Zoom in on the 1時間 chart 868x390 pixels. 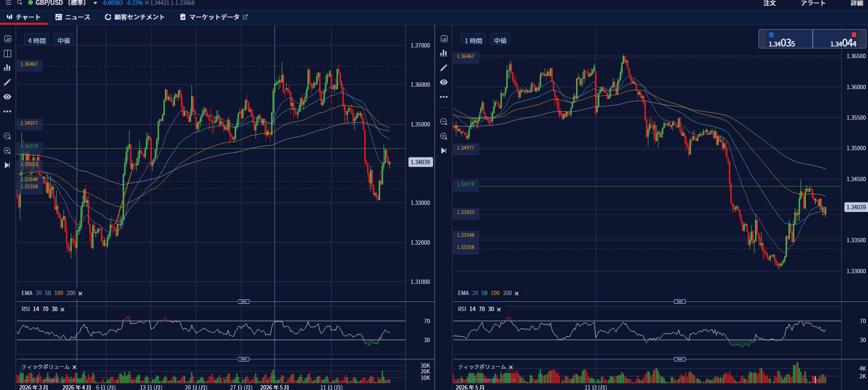click(x=444, y=136)
